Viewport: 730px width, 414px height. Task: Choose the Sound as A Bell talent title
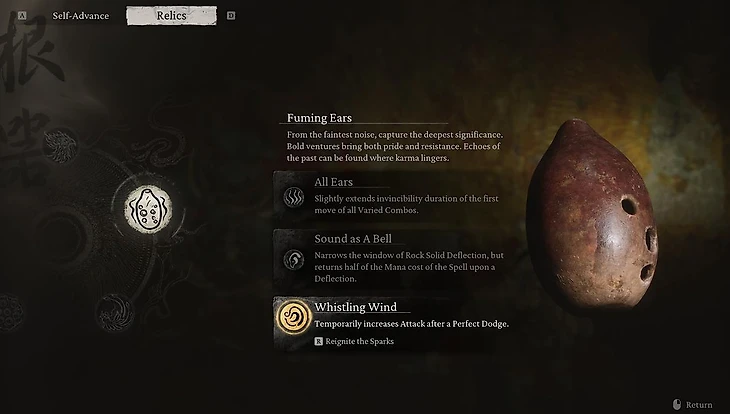click(353, 239)
